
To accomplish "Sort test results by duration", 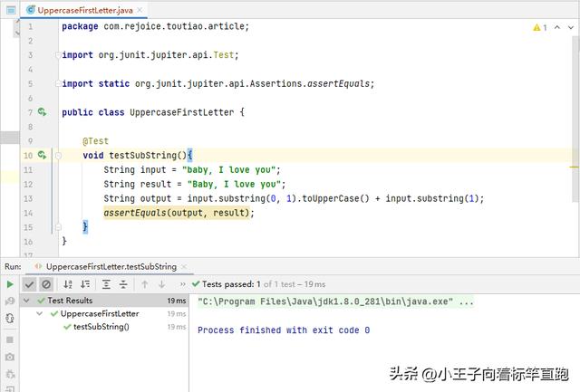I will click(x=85, y=284).
